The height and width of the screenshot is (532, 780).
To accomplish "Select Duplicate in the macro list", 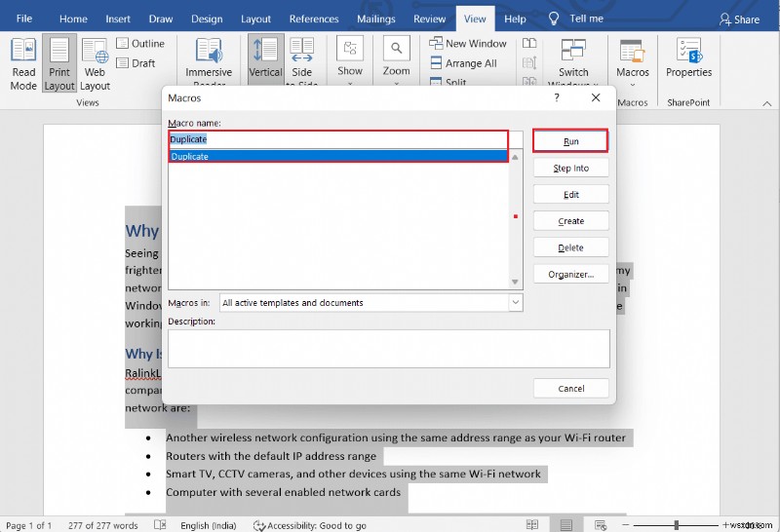I will click(x=338, y=156).
